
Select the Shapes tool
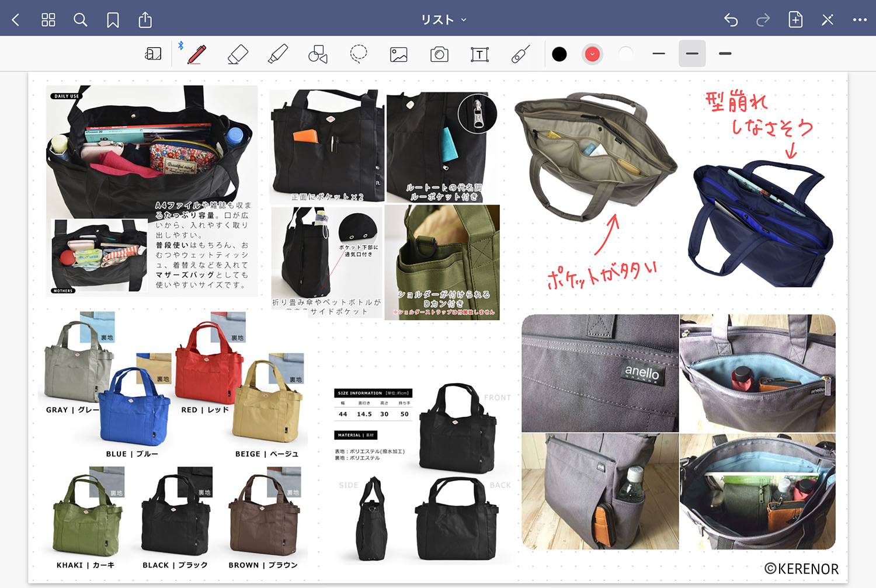(318, 54)
